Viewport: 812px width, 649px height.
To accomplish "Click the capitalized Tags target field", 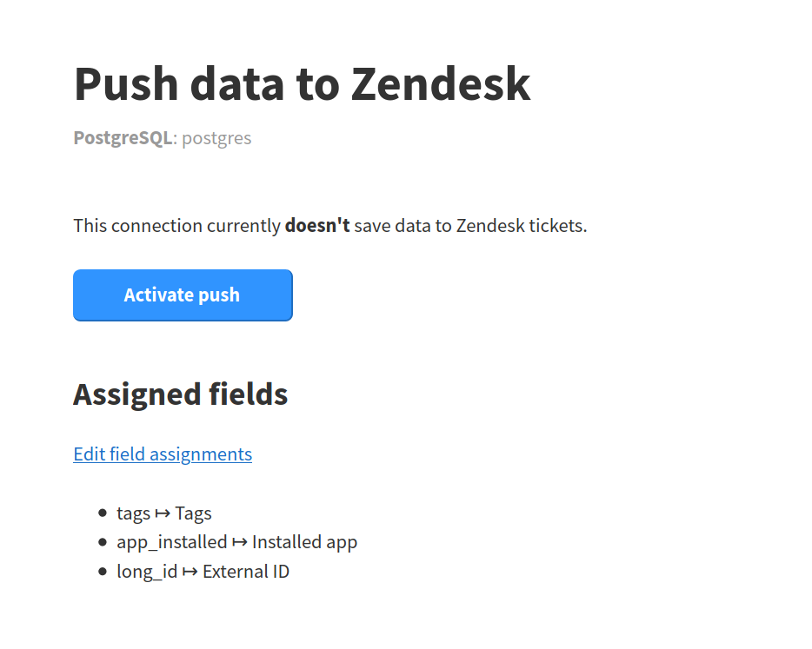I will (x=193, y=513).
